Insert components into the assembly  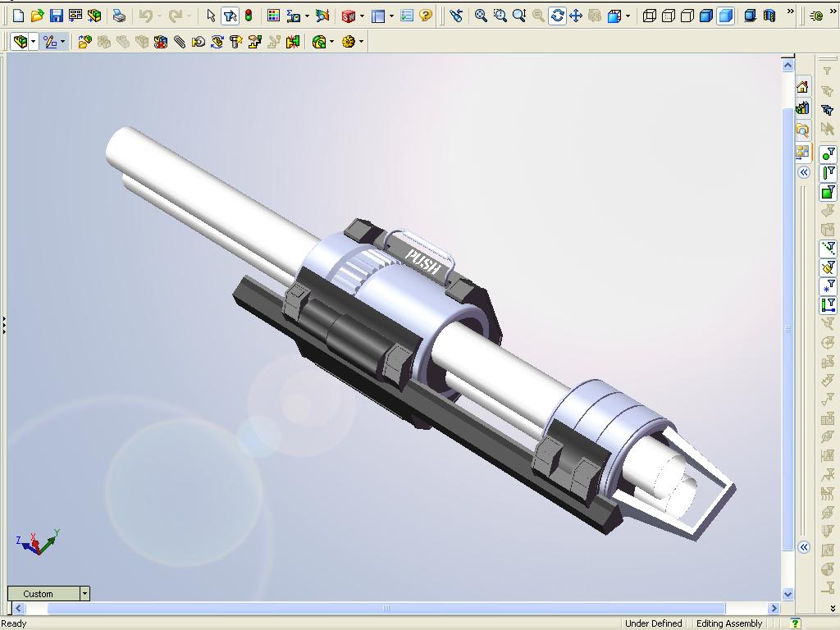pyautogui.click(x=84, y=41)
